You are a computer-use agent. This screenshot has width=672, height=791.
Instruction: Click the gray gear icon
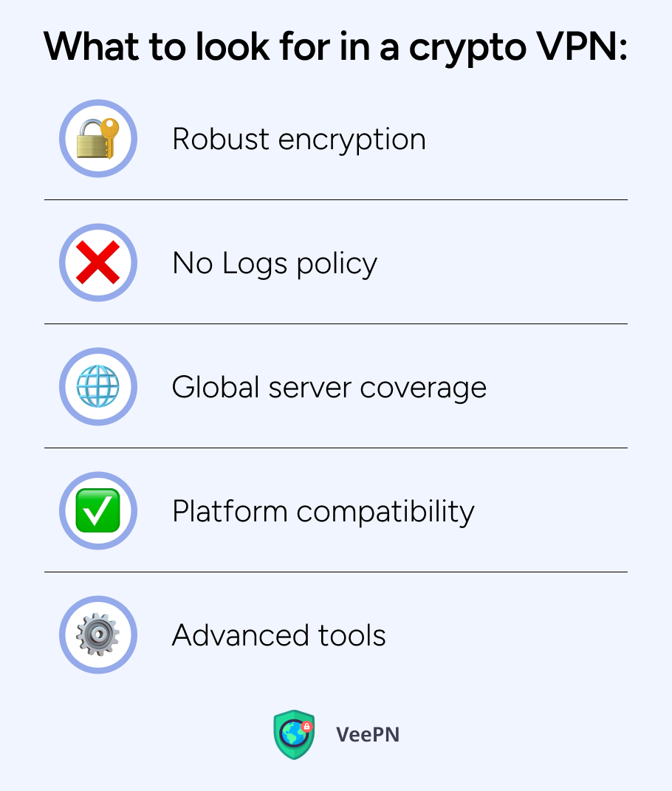click(x=98, y=634)
